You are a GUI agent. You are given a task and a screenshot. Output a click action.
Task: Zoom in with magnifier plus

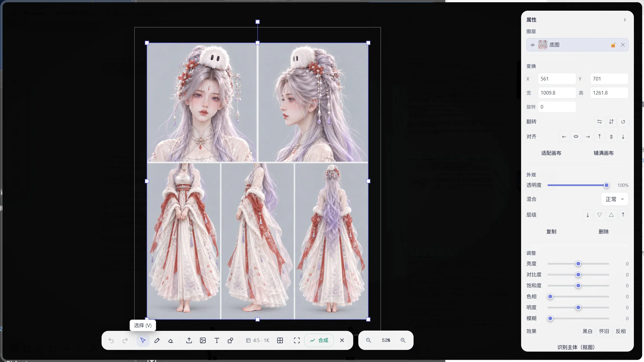coord(403,340)
